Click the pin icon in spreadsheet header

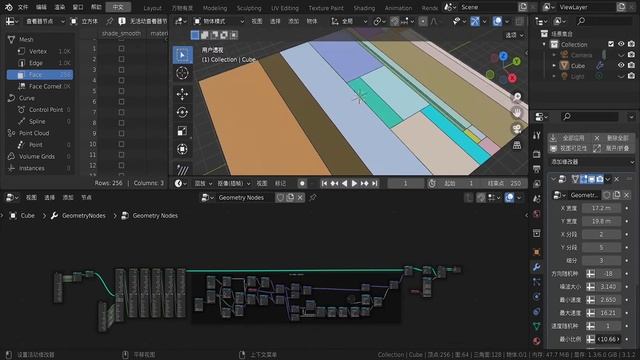[x=109, y=21]
